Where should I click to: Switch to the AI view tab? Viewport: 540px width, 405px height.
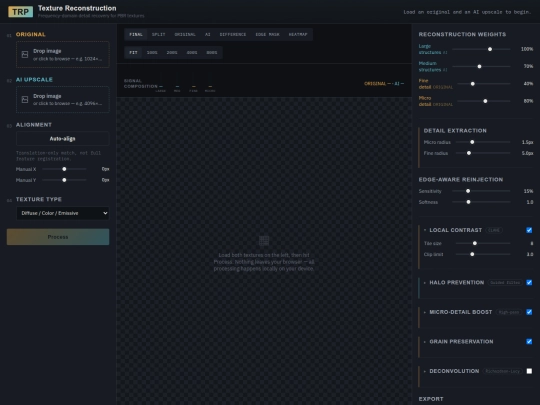coord(207,34)
